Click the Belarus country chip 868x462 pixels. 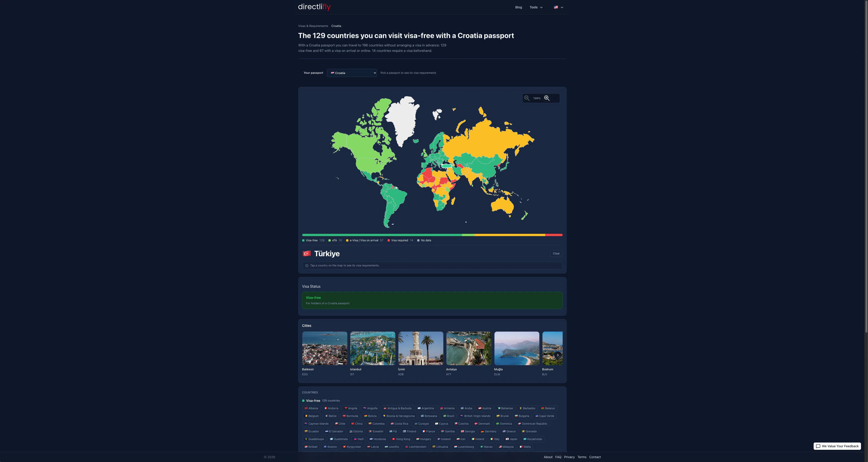548,408
